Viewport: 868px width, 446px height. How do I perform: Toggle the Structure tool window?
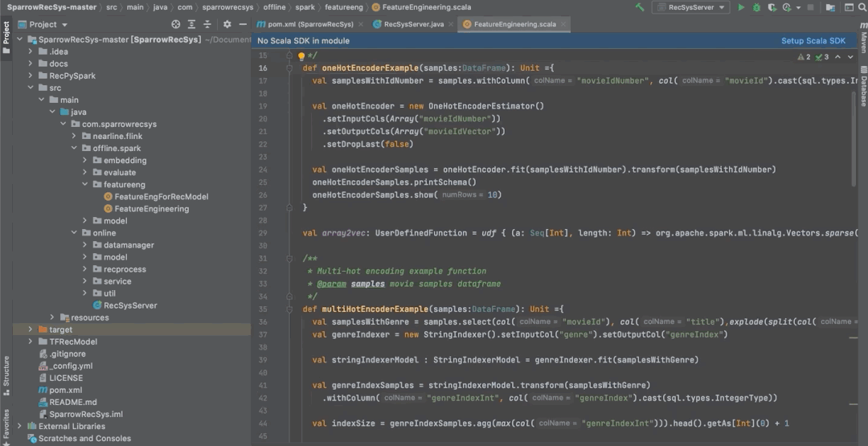pos(6,371)
